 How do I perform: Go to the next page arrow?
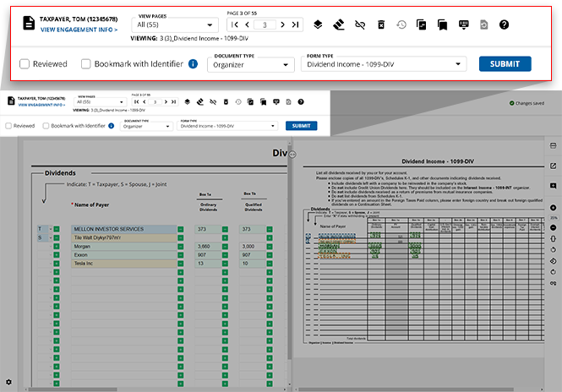point(281,24)
